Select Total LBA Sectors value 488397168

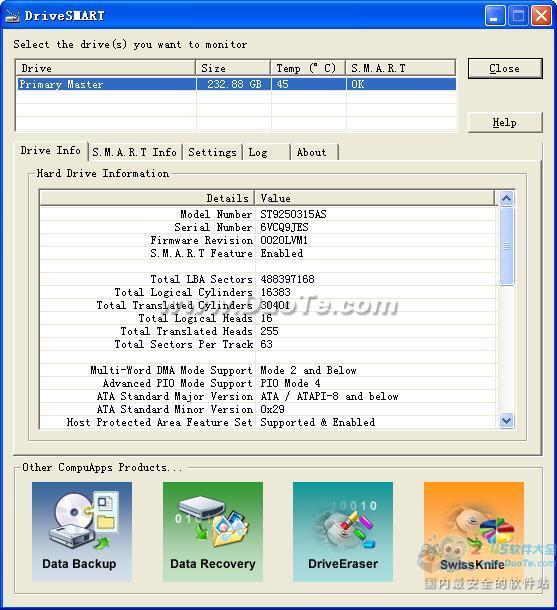click(287, 279)
